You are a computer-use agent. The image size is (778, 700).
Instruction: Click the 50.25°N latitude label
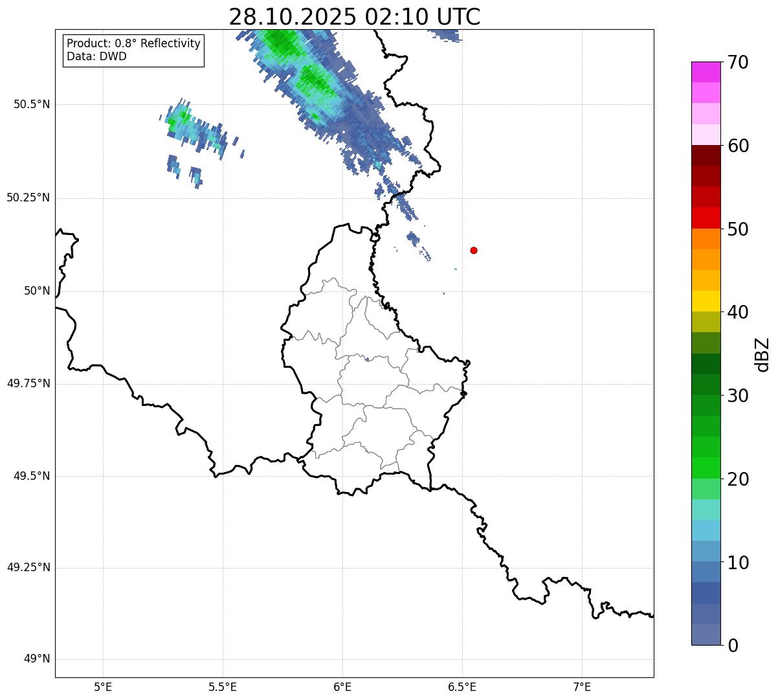coord(28,198)
